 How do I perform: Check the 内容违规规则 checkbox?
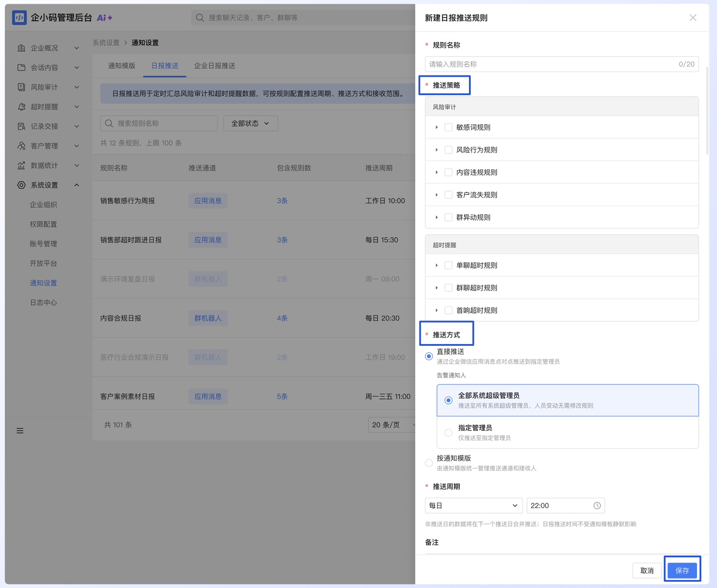(x=448, y=172)
